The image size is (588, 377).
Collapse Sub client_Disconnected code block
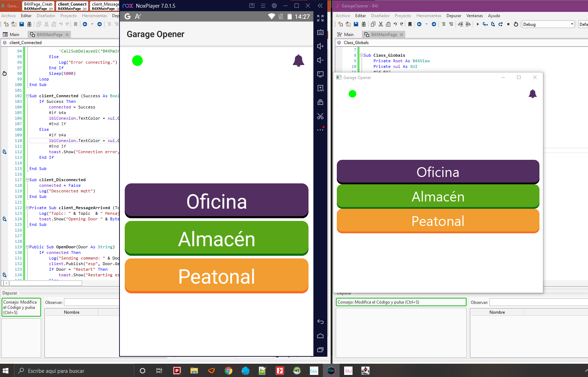point(27,180)
